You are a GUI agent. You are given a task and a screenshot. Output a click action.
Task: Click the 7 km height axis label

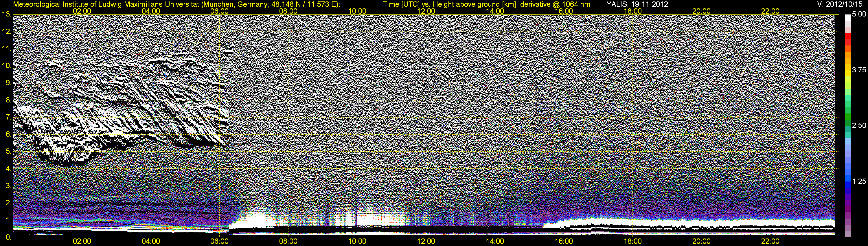coord(8,117)
